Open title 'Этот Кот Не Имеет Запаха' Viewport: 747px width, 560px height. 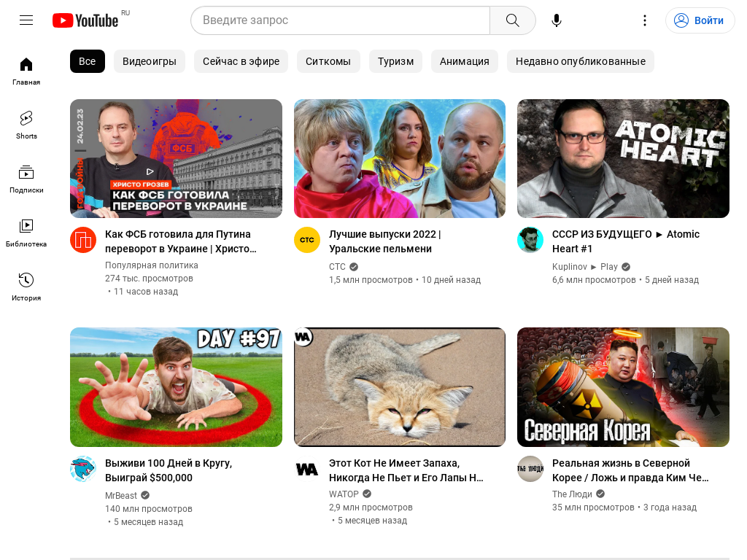[x=406, y=470]
